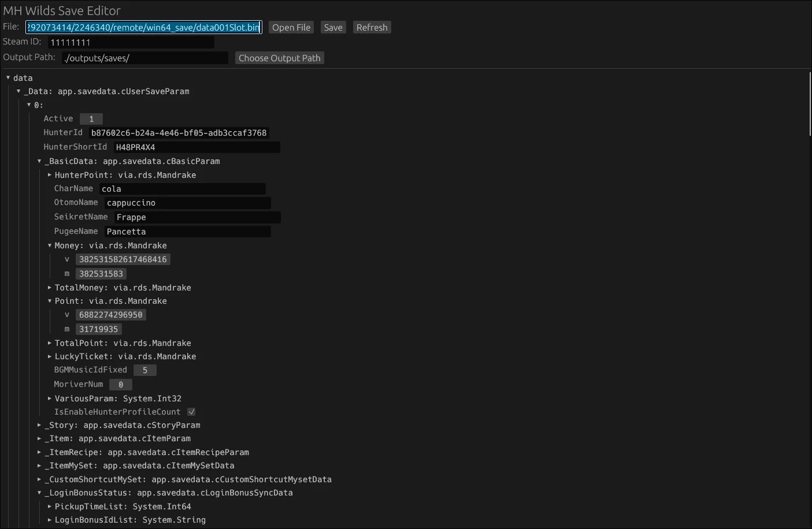Click the Money m value 382531583
The width and height of the screenshot is (812, 529).
click(101, 274)
